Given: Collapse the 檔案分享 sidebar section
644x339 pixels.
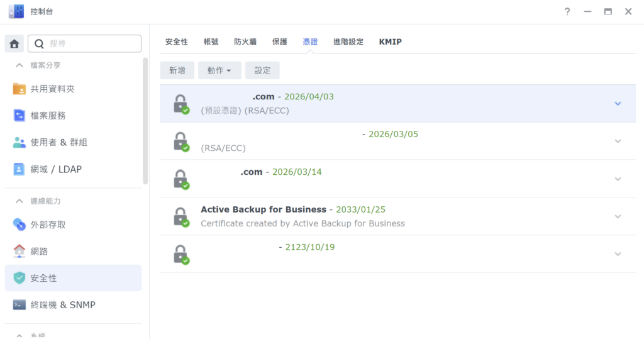Looking at the screenshot, I should click(x=19, y=65).
